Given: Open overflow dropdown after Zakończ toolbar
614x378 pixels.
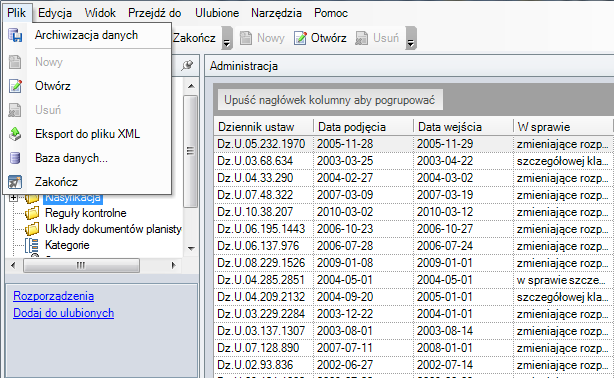Looking at the screenshot, I should (x=227, y=38).
